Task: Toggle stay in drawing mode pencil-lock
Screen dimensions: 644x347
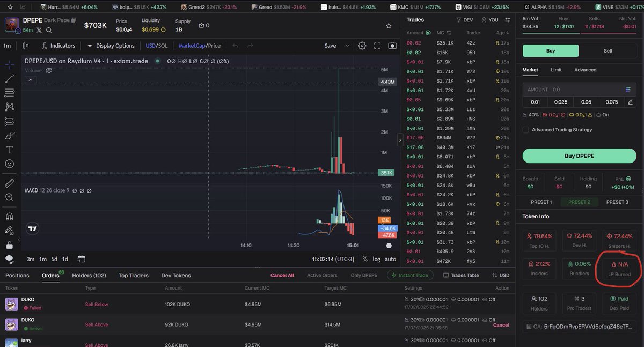Action: coord(9,231)
